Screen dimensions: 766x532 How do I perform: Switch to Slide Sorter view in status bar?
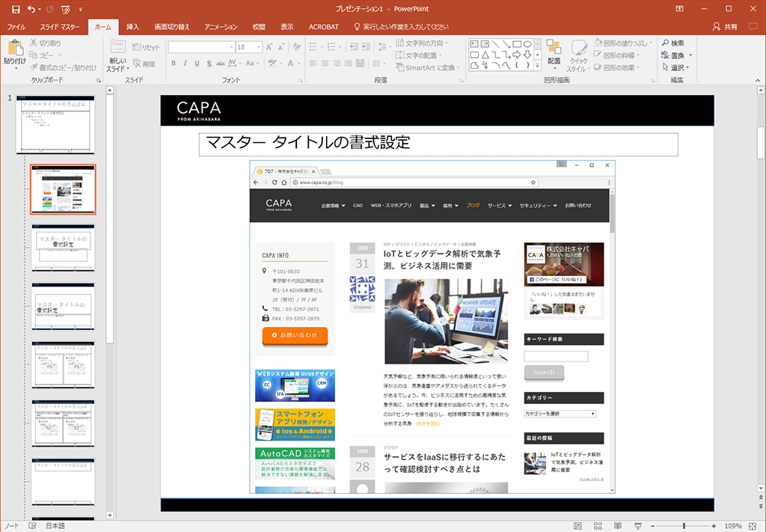tap(598, 526)
